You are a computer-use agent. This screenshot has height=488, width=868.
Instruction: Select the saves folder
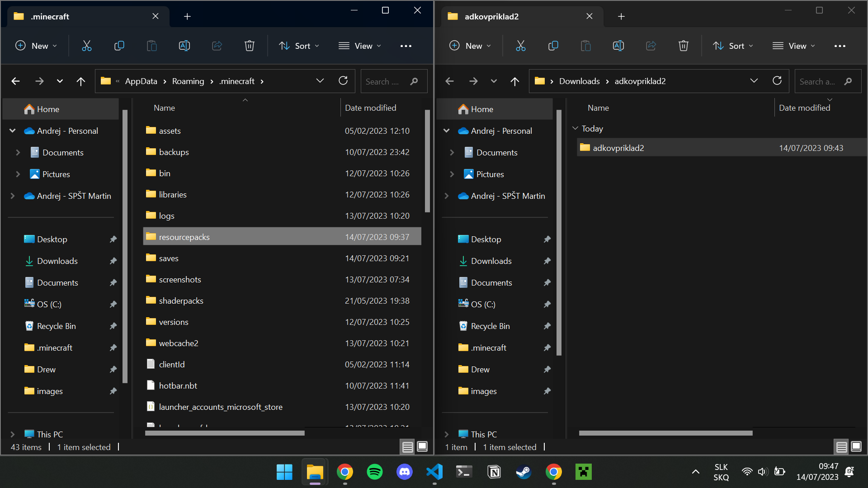pyautogui.click(x=282, y=258)
